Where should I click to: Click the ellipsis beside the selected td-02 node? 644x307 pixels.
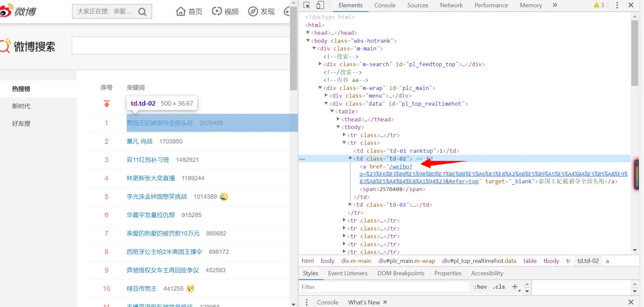pyautogui.click(x=302, y=159)
